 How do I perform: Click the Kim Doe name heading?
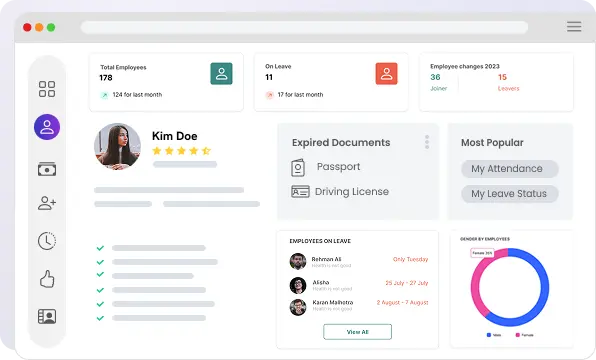174,136
